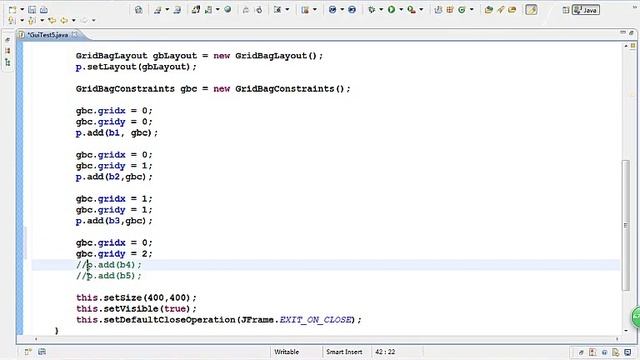Click the Print toolbar icon
Viewport: 640px width, 360px height.
44,9
